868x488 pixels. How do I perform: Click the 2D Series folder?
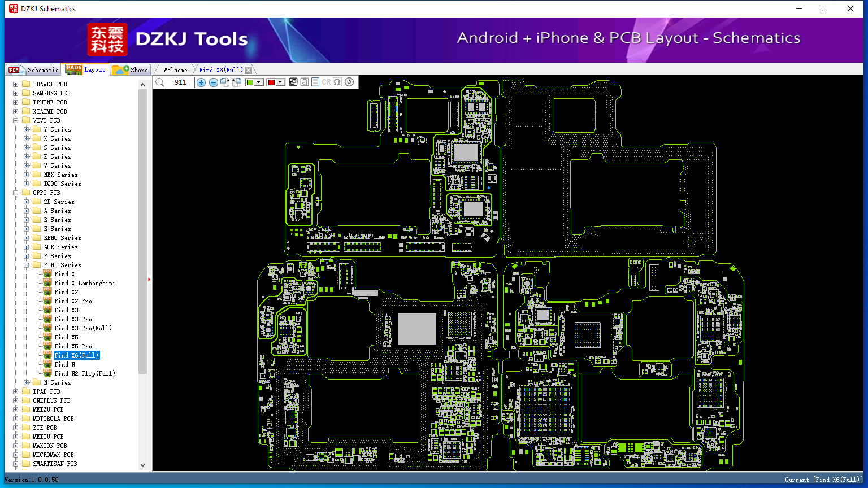point(59,202)
